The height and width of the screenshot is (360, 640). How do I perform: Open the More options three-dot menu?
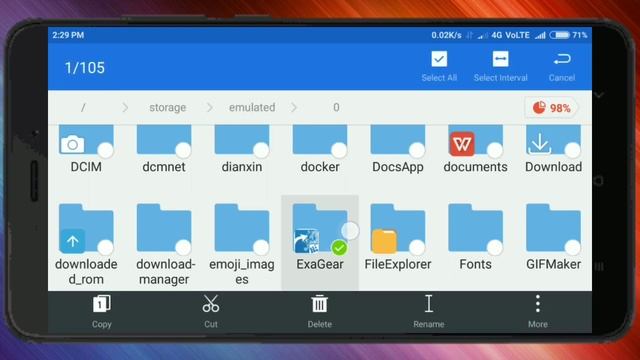[538, 304]
